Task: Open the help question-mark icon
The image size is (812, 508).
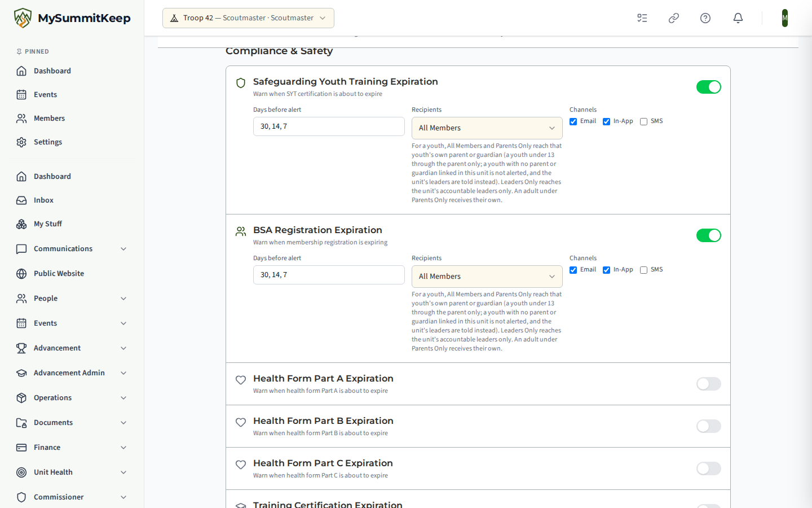Action: click(705, 18)
